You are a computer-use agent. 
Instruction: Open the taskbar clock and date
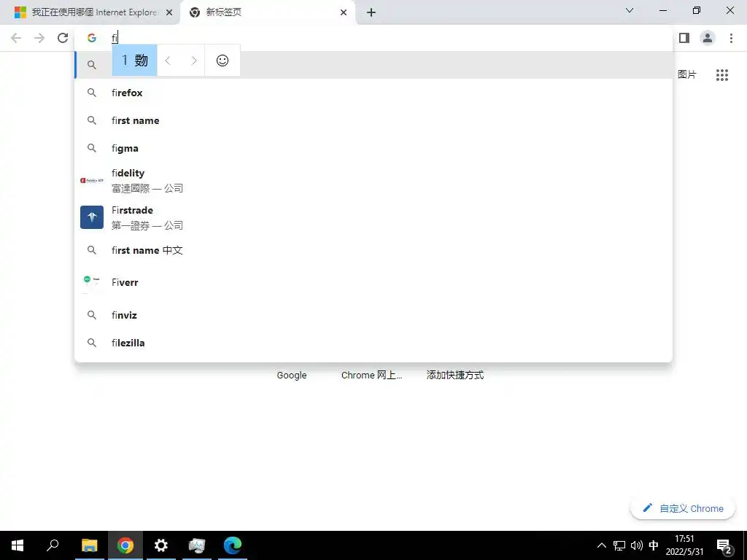click(x=684, y=545)
